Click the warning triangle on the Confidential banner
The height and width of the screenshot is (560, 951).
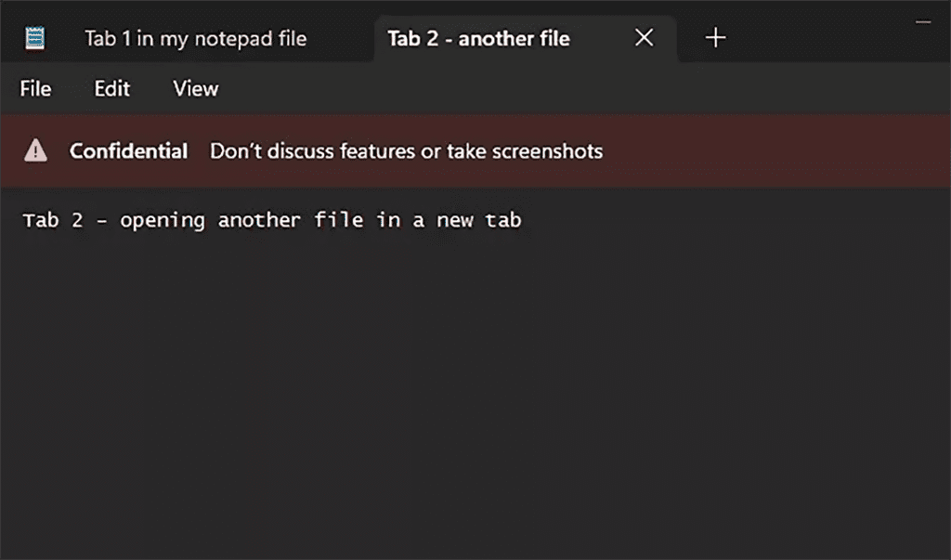(34, 150)
